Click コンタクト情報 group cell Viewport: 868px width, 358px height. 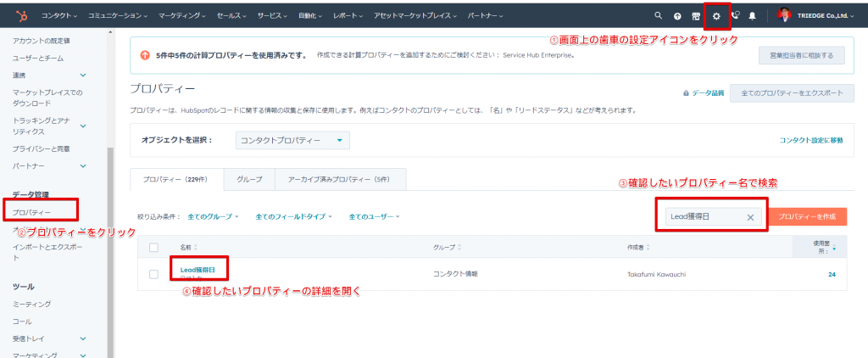(x=455, y=274)
